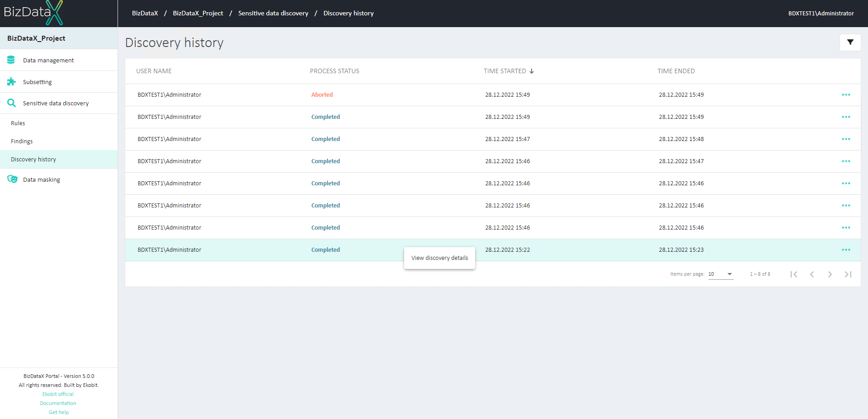Click the BizDataX logo
This screenshot has height=419, width=868.
pos(33,13)
